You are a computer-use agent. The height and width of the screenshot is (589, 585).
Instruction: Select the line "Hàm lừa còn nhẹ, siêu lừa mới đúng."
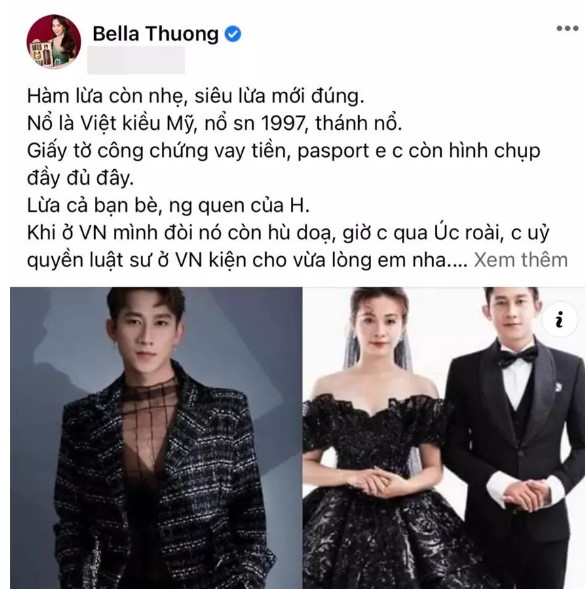pos(195,96)
